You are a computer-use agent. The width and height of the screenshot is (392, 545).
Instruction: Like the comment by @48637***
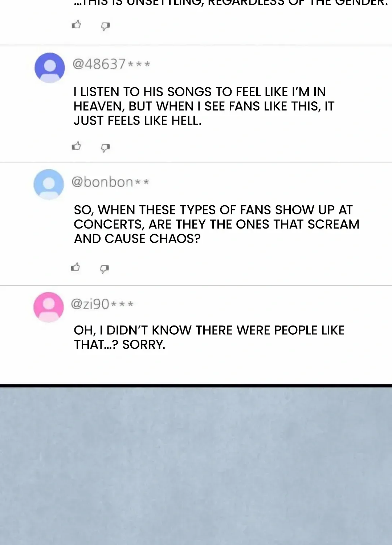pos(76,146)
